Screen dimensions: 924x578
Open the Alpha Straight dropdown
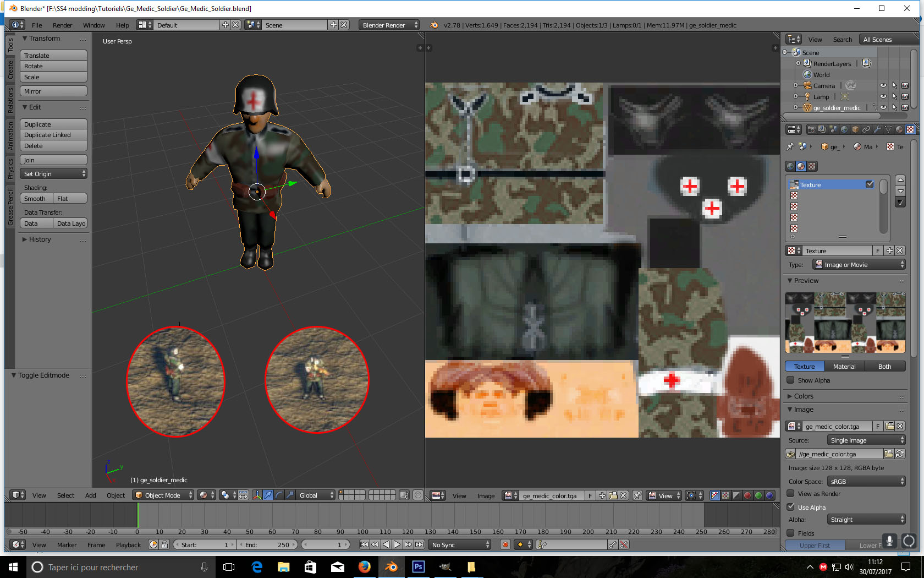(x=866, y=519)
